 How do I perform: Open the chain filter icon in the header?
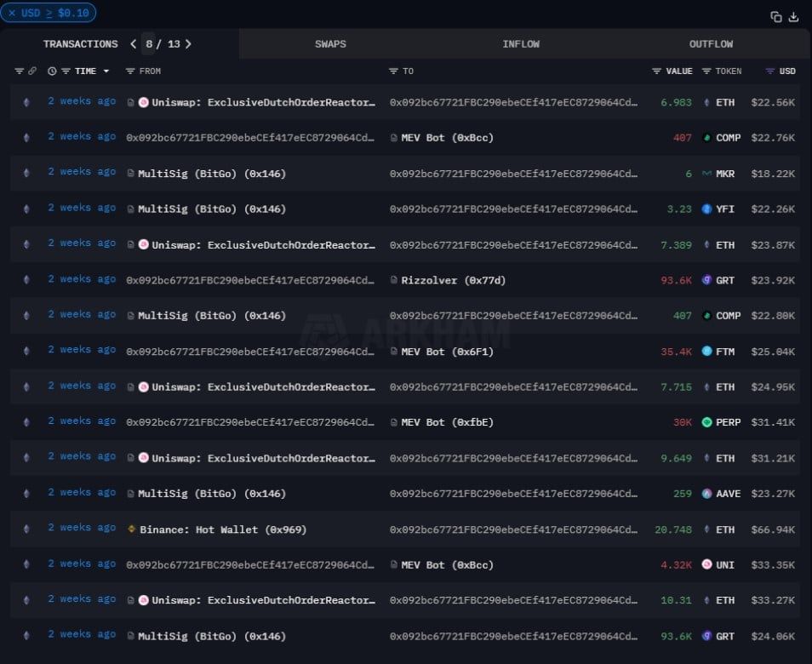tap(20, 71)
